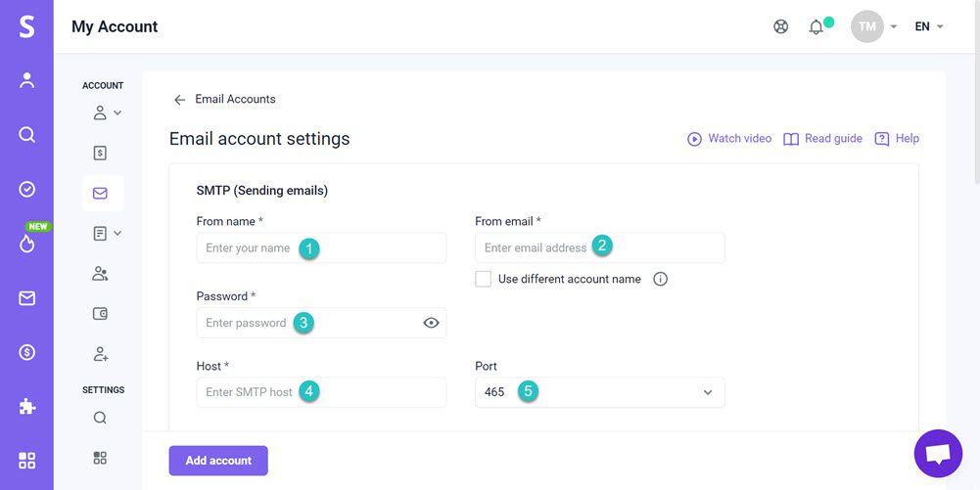Open the lifebuoy support icon in header
This screenshot has height=490, width=980.
pyautogui.click(x=780, y=27)
